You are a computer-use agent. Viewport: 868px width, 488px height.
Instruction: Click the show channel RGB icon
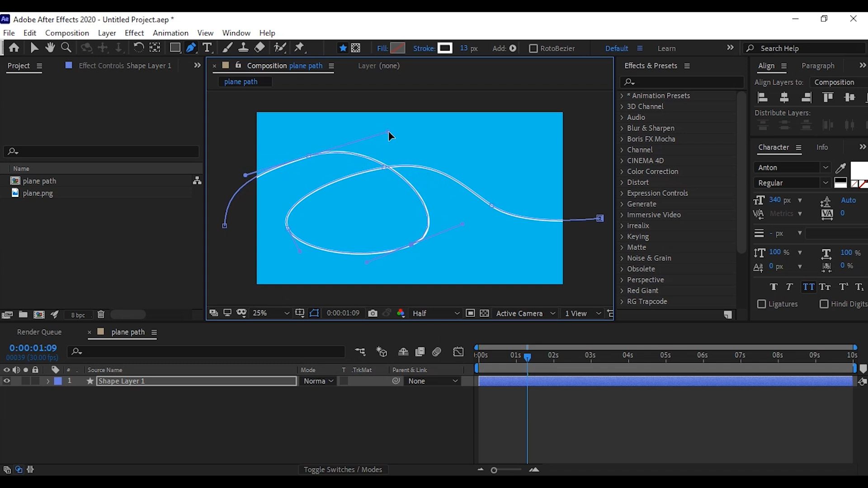pyautogui.click(x=401, y=313)
